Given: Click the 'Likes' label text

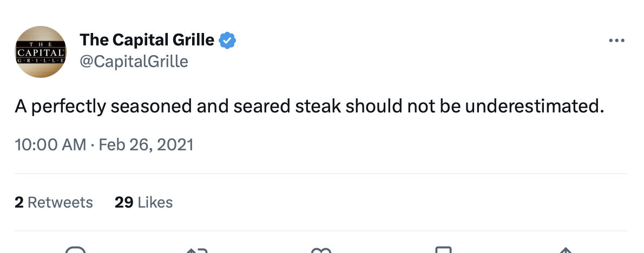Looking at the screenshot, I should click(x=155, y=202).
